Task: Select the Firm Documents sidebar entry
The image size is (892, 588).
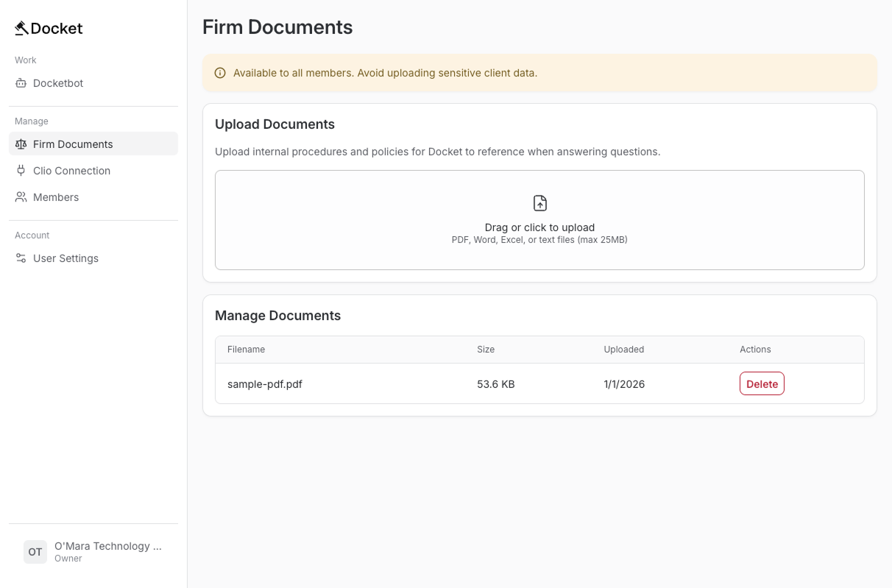Action: point(73,144)
